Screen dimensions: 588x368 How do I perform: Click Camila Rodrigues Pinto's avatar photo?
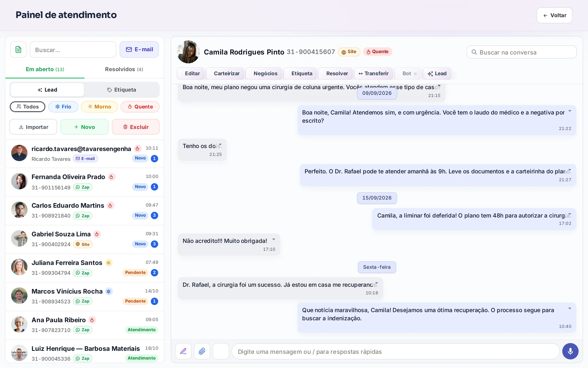[188, 52]
